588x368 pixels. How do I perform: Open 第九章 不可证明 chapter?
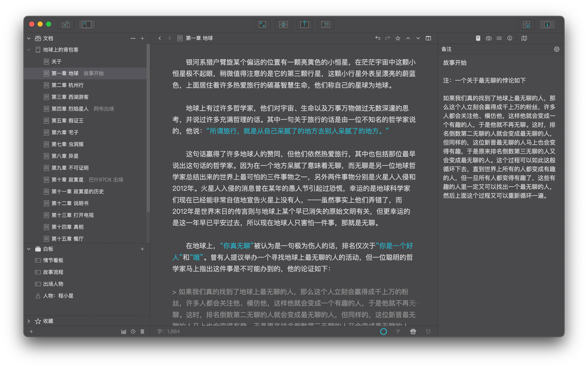pyautogui.click(x=85, y=168)
